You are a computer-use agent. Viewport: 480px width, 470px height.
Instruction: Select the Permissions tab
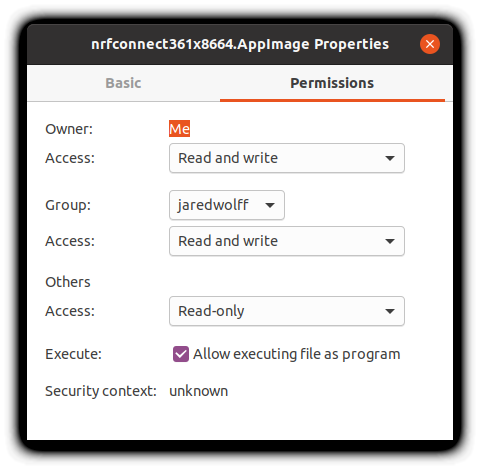coord(332,83)
